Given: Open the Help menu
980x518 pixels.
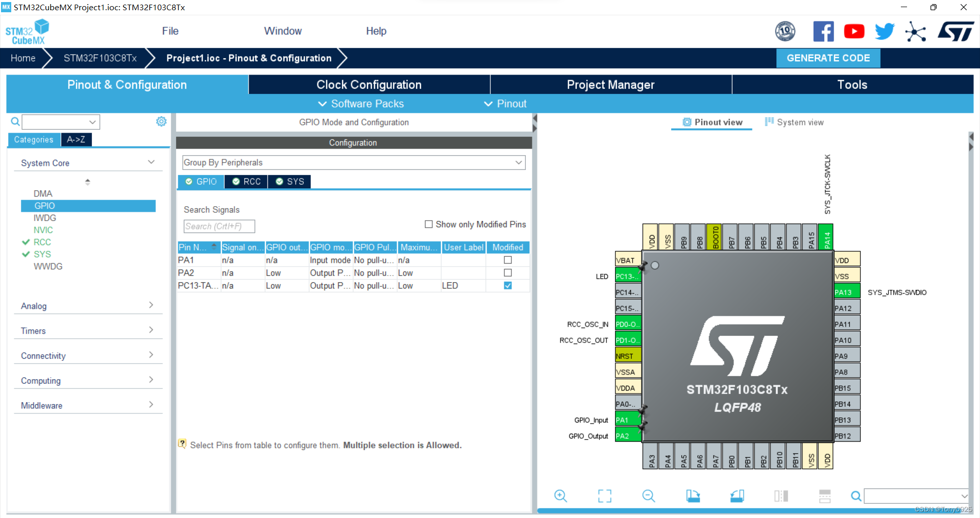Looking at the screenshot, I should pos(376,31).
